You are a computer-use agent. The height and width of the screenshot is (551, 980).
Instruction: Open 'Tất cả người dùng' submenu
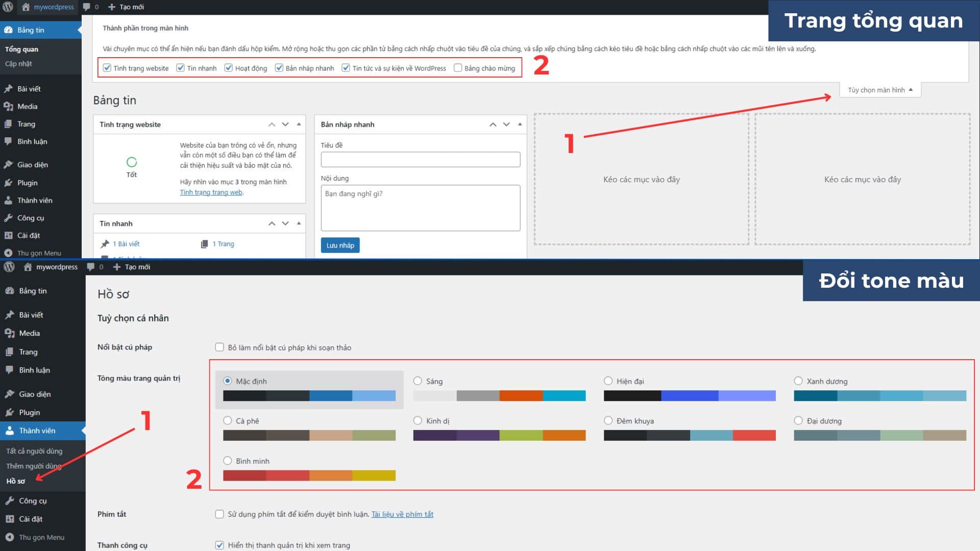[34, 451]
